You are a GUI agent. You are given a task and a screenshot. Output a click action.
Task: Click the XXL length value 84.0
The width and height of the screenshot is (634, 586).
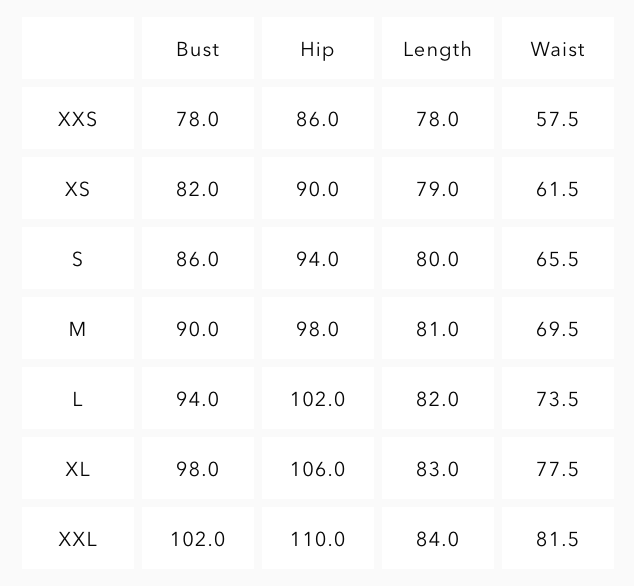[x=437, y=539]
